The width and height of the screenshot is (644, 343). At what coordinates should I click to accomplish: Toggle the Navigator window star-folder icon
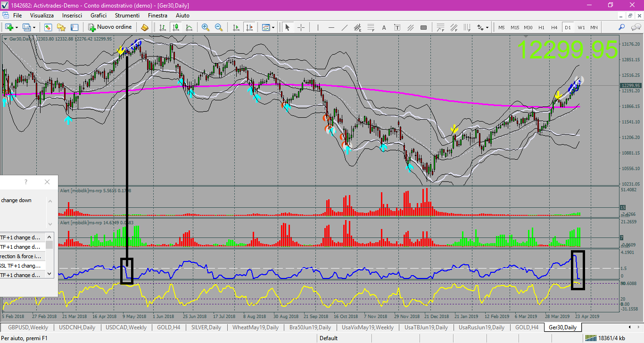(x=61, y=27)
